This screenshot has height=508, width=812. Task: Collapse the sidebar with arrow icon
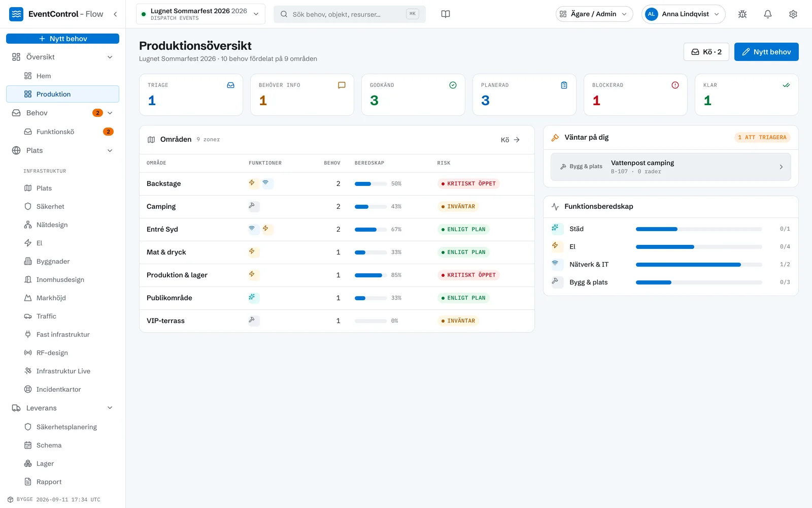click(x=115, y=14)
